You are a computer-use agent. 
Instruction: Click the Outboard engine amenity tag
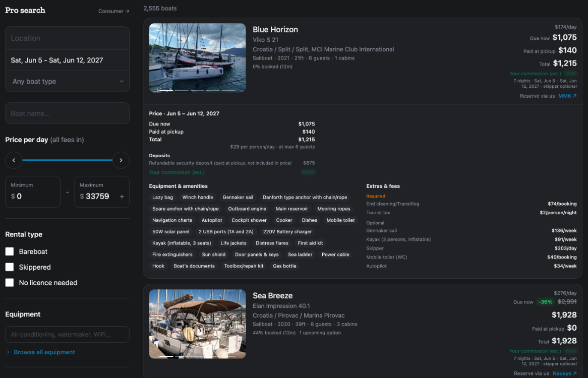[247, 209]
